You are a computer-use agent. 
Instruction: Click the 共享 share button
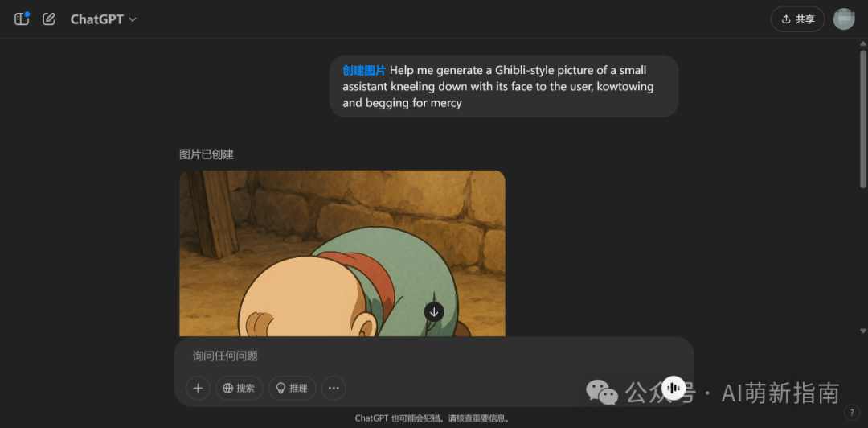(797, 19)
